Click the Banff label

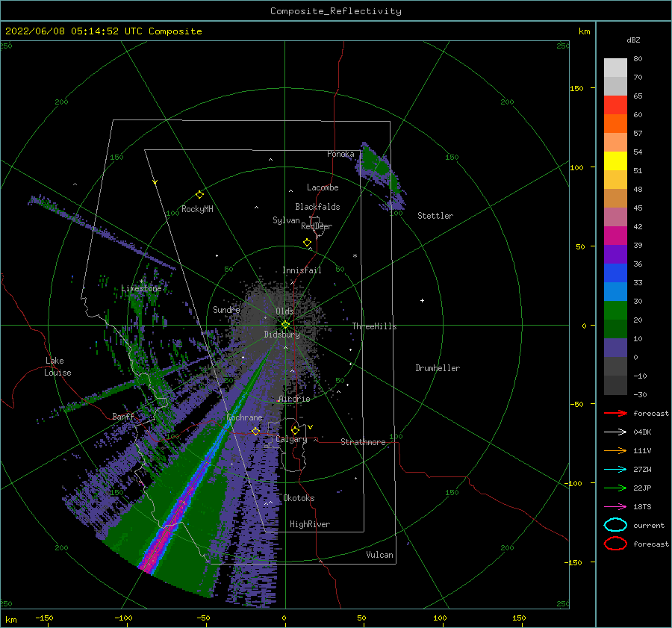click(x=123, y=417)
